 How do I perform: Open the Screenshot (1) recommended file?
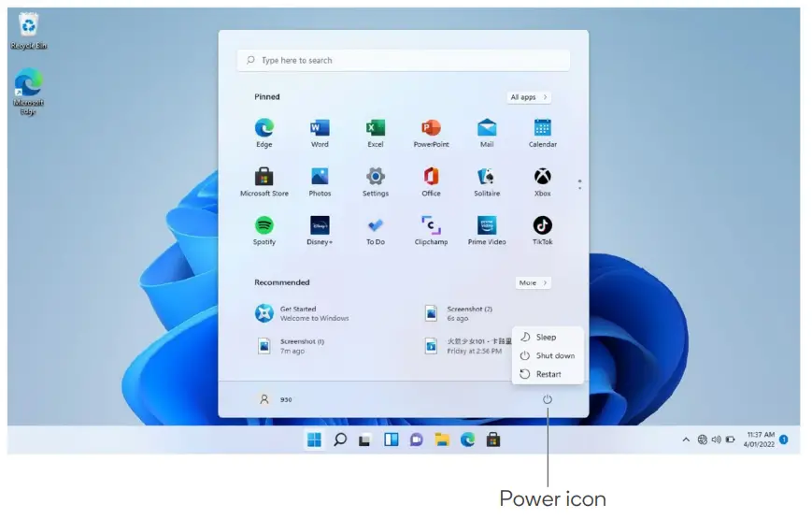coord(291,346)
